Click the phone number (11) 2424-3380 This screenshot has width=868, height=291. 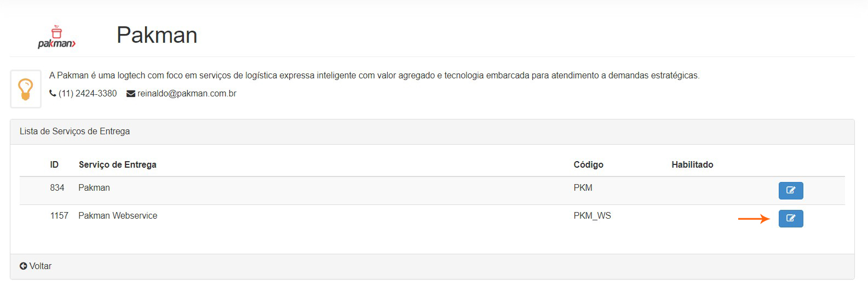88,94
